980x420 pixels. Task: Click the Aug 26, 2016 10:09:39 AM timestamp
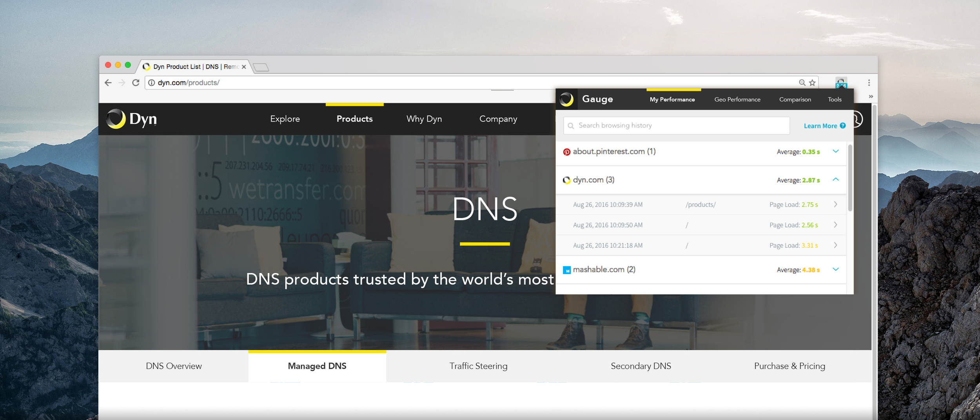point(608,205)
